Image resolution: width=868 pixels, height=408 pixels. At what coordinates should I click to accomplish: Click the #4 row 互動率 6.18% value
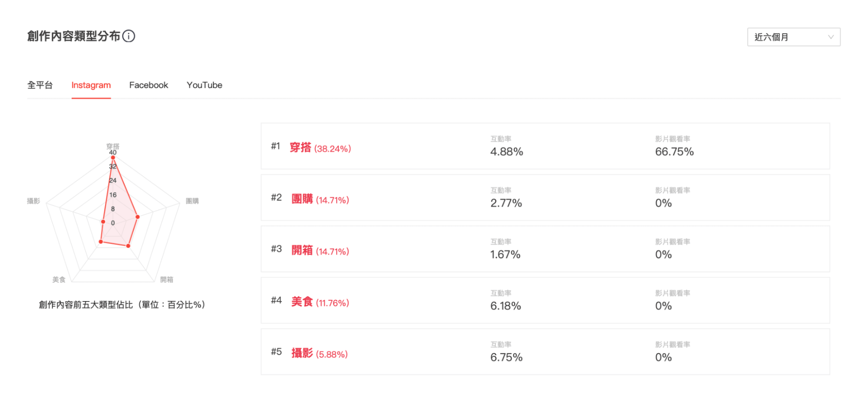[505, 306]
